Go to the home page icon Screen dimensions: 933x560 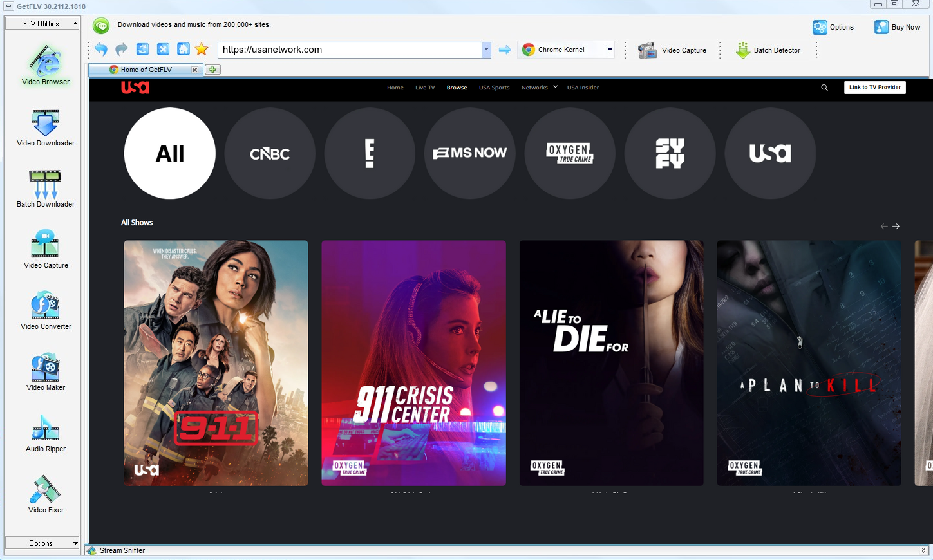click(184, 50)
